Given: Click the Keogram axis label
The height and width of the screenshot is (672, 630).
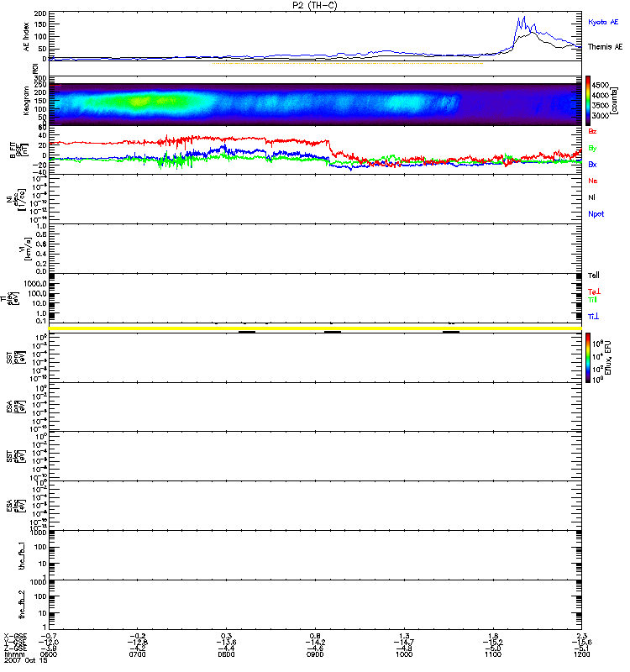Looking at the screenshot, I should click(26, 101).
